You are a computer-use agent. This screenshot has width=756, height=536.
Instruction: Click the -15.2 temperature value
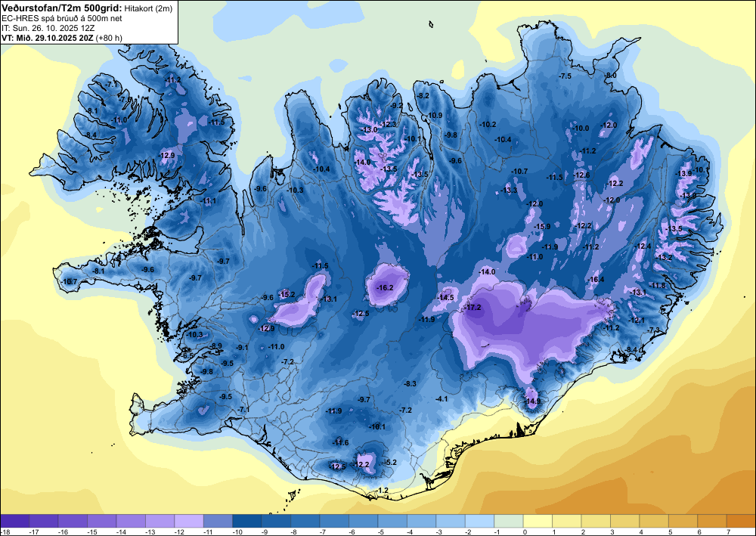pos(287,295)
